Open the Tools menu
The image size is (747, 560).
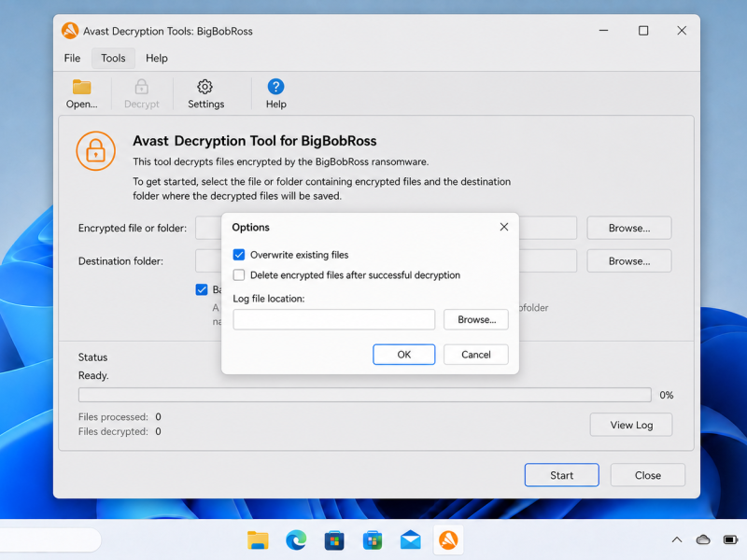tap(113, 58)
